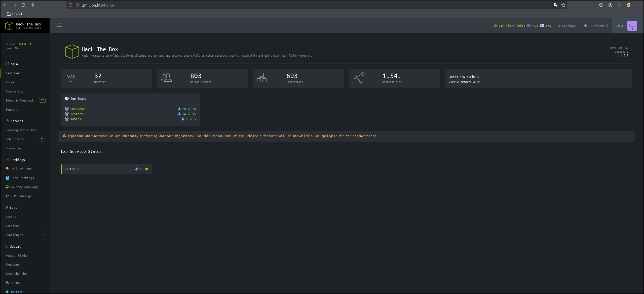The image size is (644, 294).
Task: Bookmark this page with star icon
Action: (563, 5)
